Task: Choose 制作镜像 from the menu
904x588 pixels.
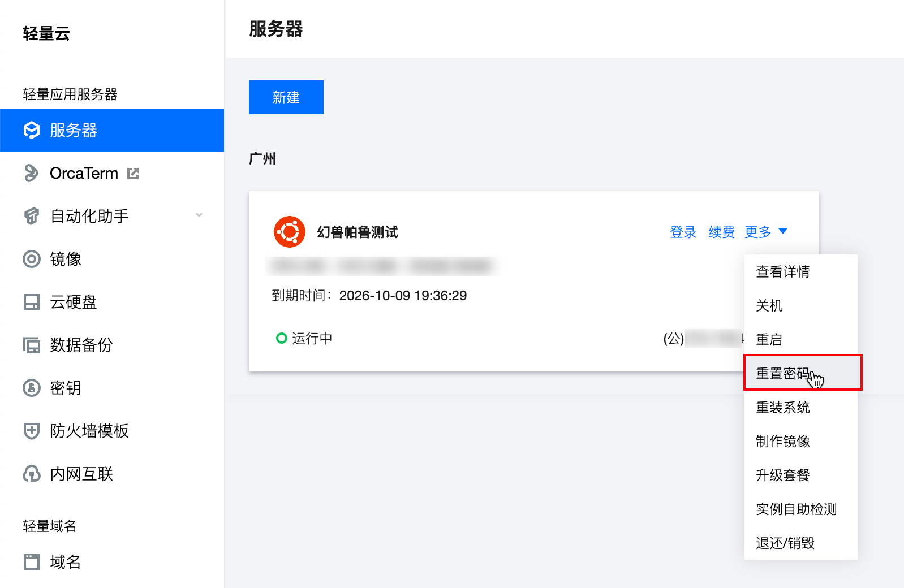Action: (x=800, y=441)
